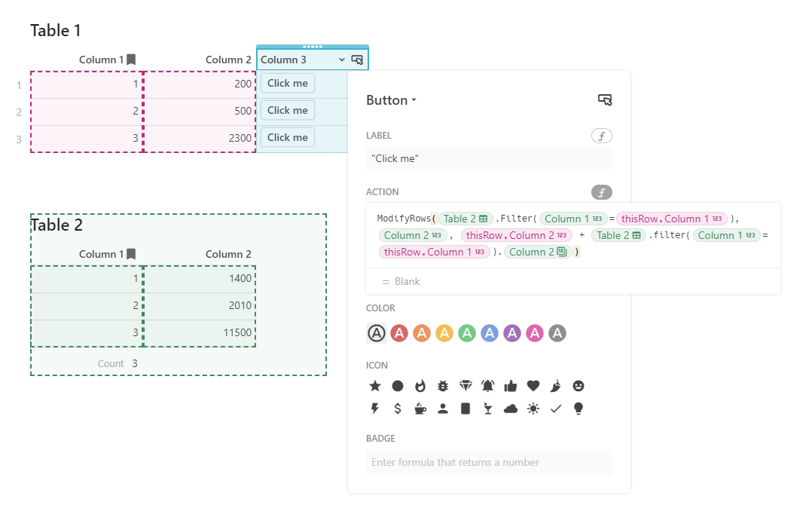Click the first Table 2 chip in ACTION formula
Screen dimensions: 812x505
pyautogui.click(x=466, y=219)
